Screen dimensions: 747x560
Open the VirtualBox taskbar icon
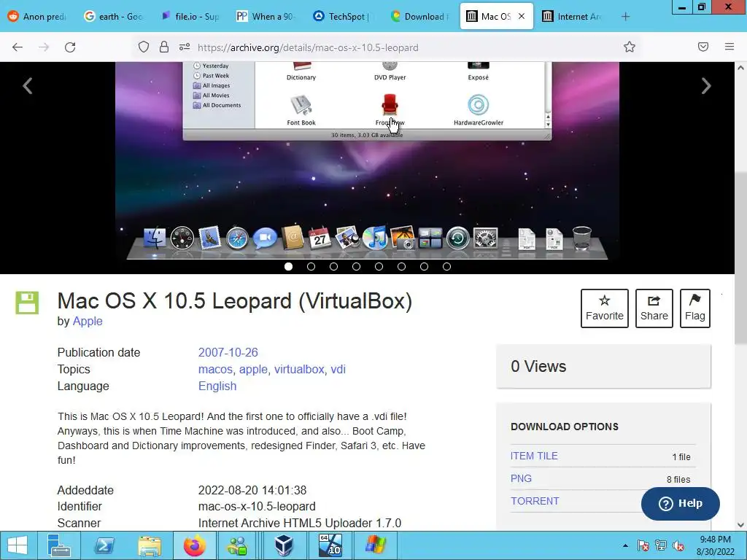point(285,545)
